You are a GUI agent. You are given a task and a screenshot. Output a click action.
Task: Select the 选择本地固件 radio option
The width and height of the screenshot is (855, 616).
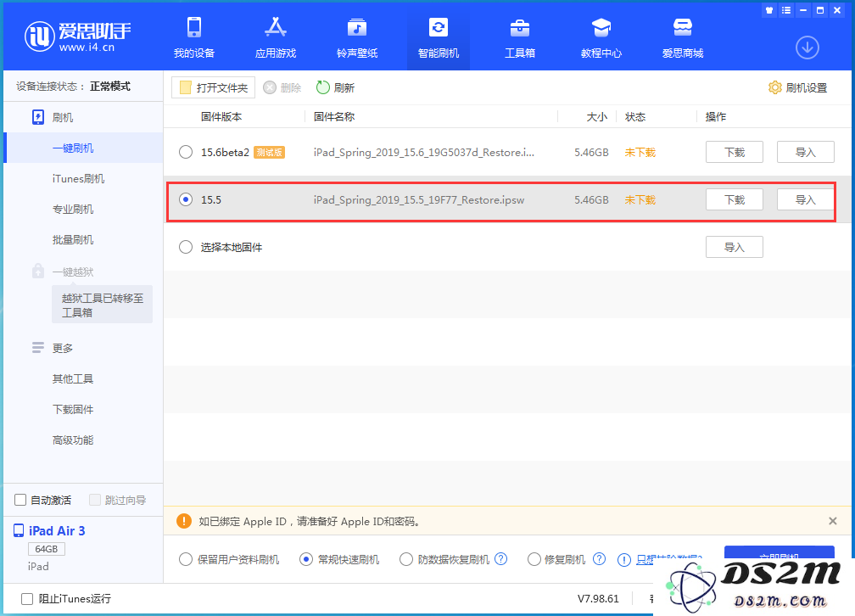186,247
